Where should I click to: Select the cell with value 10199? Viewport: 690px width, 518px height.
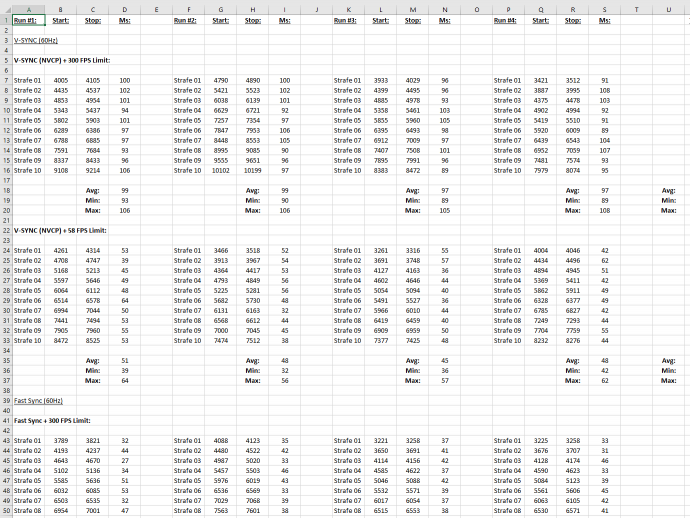point(253,170)
